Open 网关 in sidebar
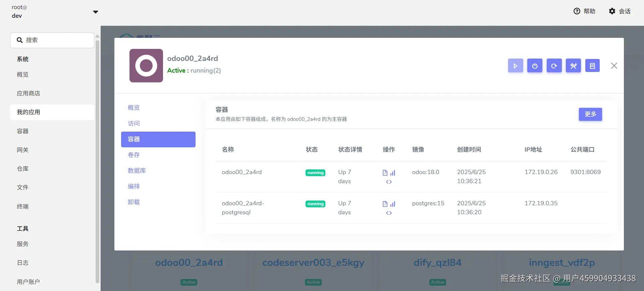The height and width of the screenshot is (291, 644). point(52,150)
